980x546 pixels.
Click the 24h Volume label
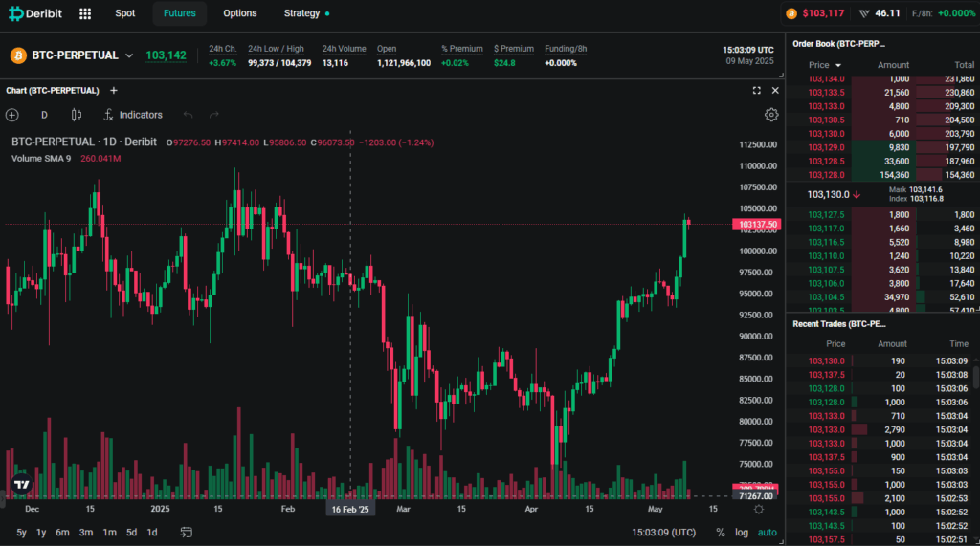(x=344, y=49)
